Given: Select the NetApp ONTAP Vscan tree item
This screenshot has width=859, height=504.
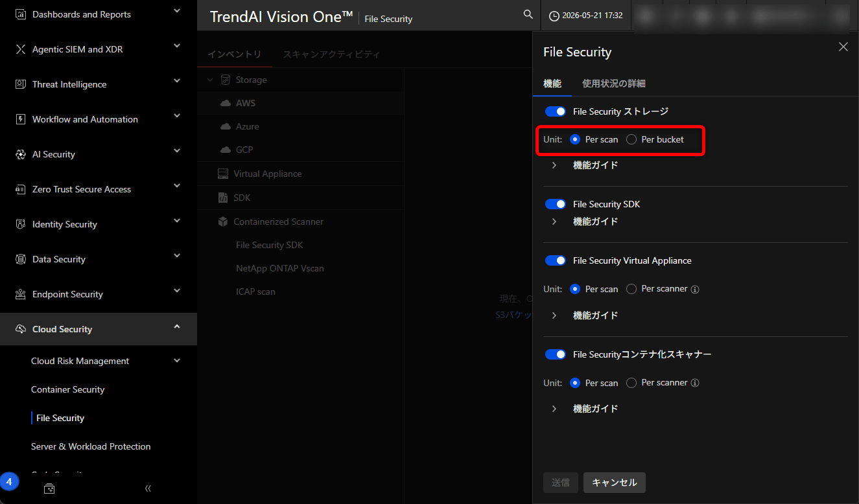Looking at the screenshot, I should tap(280, 268).
